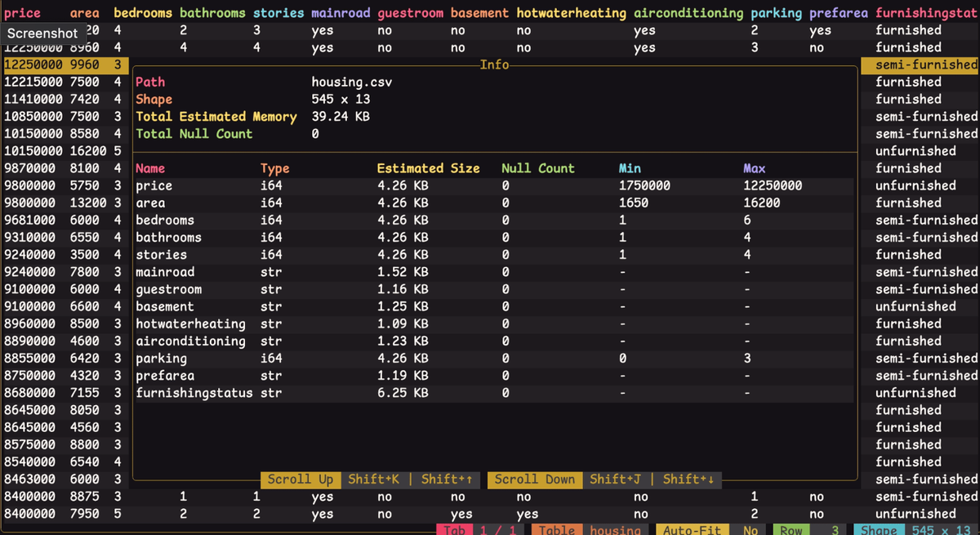Screen dimensions: 980x535
Task: Click the Scroll Down button
Action: [534, 479]
